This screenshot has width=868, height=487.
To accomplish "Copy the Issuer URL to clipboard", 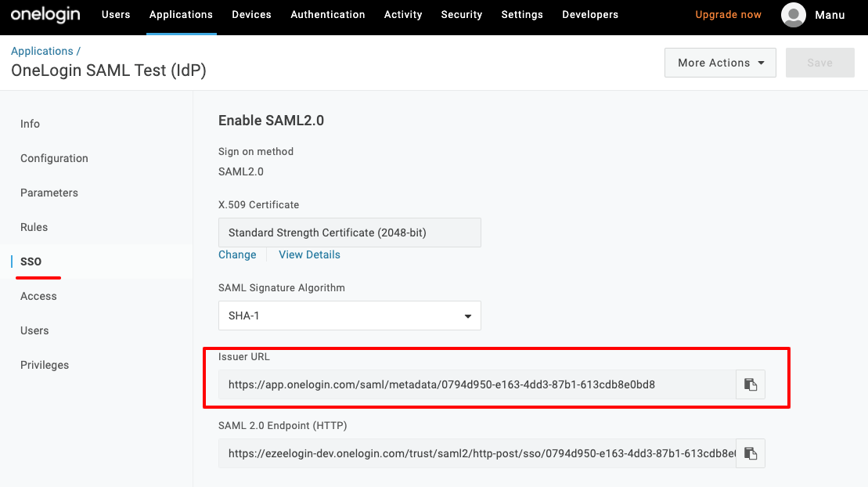I will coord(750,384).
